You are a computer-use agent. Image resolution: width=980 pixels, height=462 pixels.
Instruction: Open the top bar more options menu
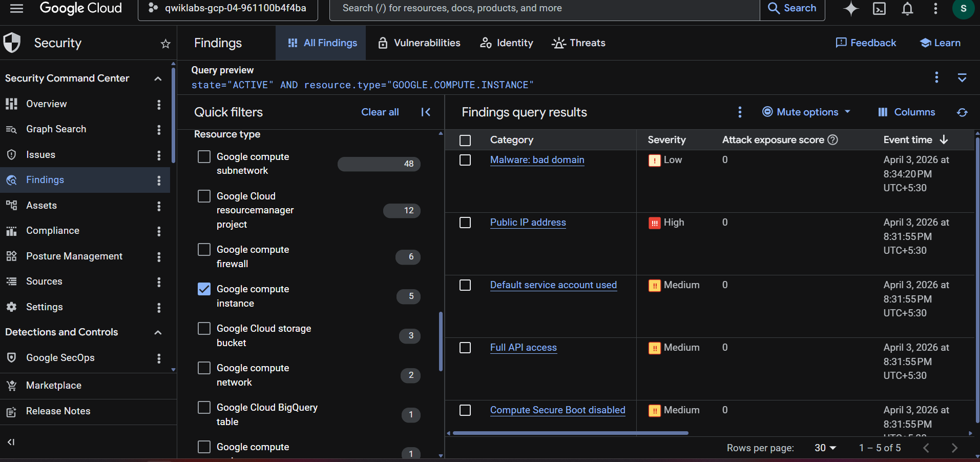click(935, 8)
